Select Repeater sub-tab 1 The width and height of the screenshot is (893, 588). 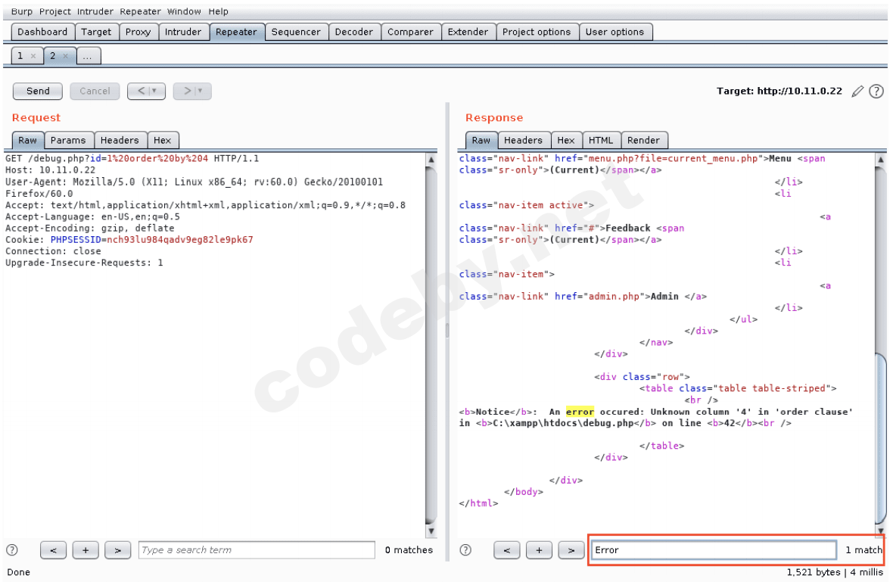coord(20,56)
